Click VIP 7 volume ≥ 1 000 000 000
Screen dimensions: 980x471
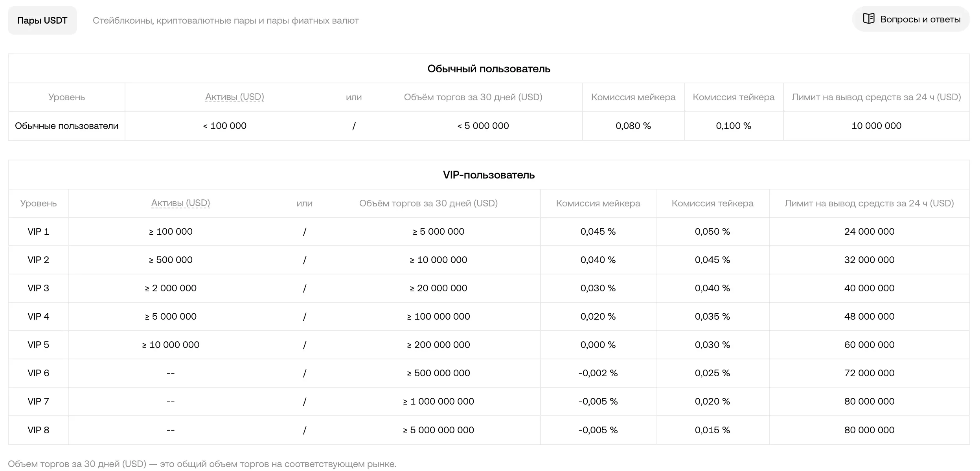click(x=438, y=401)
